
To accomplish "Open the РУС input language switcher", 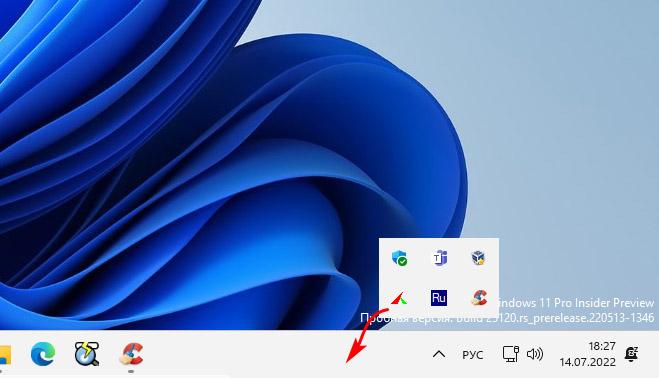I will point(472,355).
